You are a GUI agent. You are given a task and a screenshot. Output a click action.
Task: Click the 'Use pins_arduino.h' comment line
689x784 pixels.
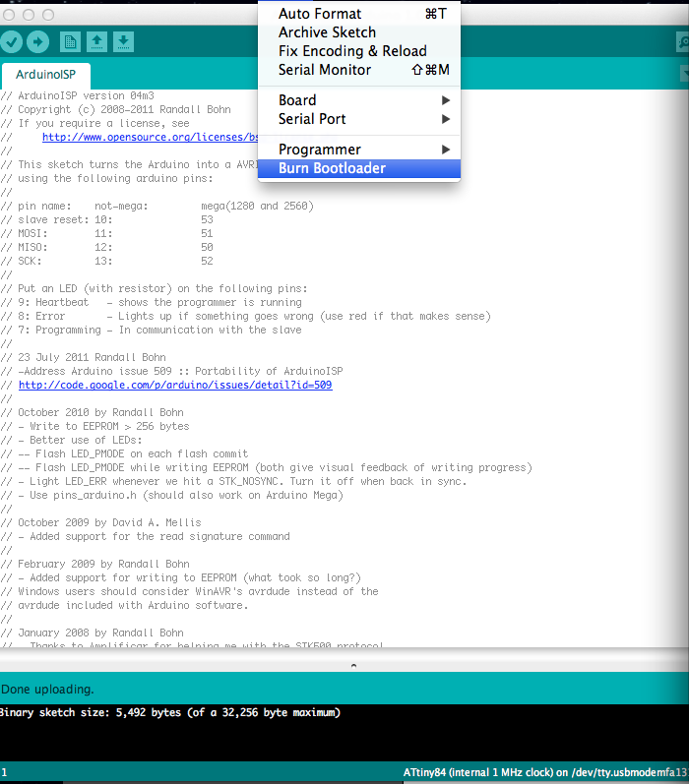[172, 495]
